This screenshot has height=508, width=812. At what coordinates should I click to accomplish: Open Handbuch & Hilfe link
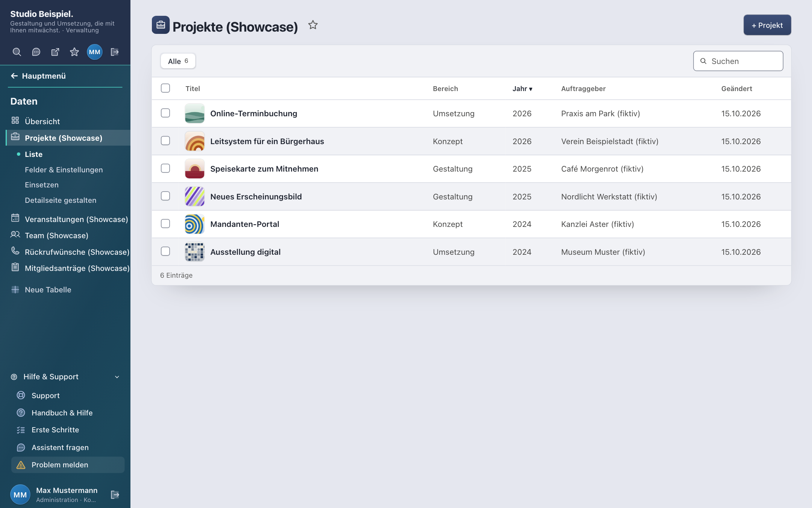62,413
